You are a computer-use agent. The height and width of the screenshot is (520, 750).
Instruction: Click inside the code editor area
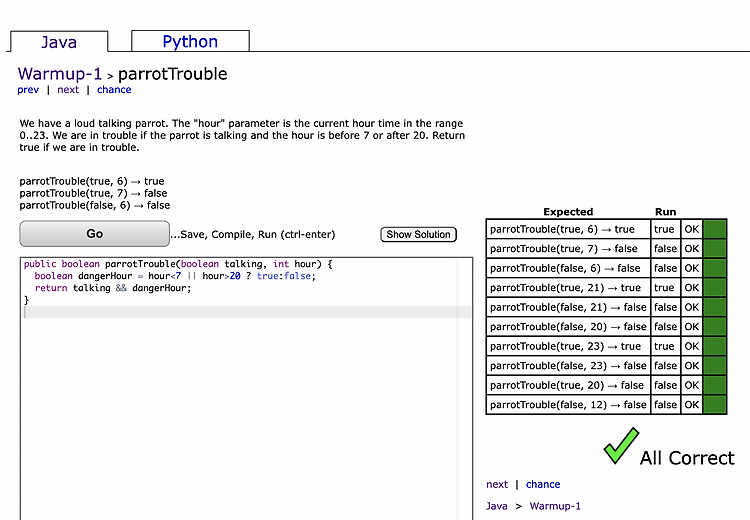246,388
